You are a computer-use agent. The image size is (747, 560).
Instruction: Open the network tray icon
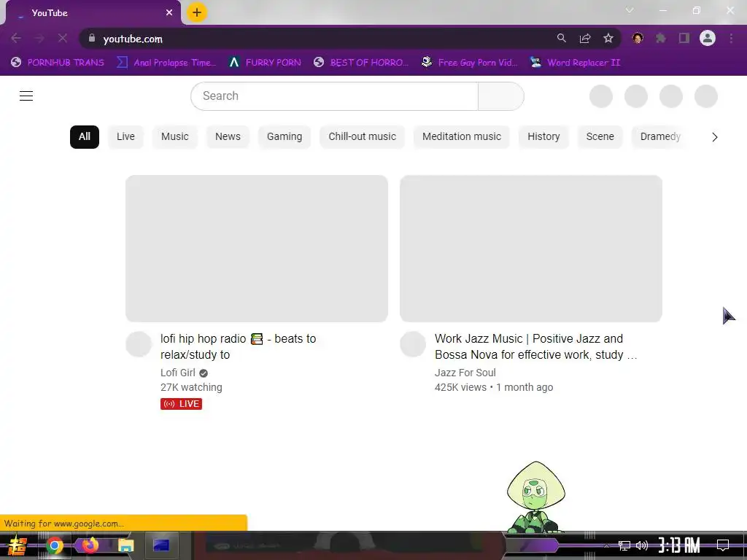pos(624,545)
